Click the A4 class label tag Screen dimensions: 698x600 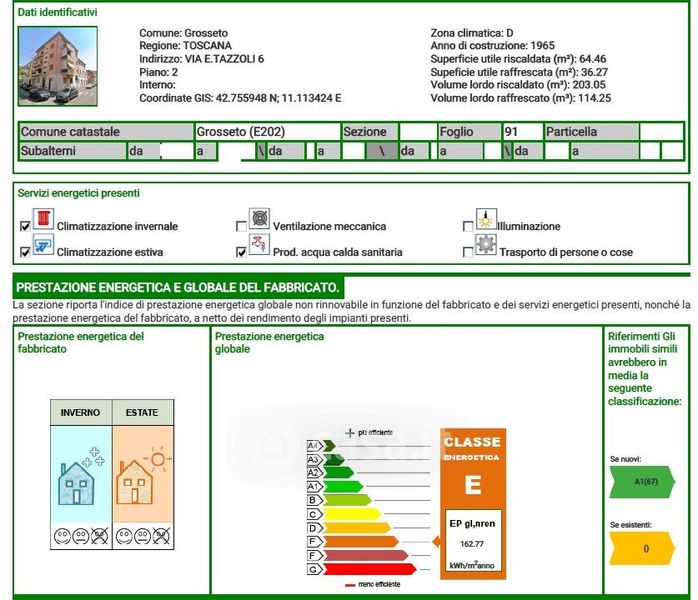tap(315, 446)
